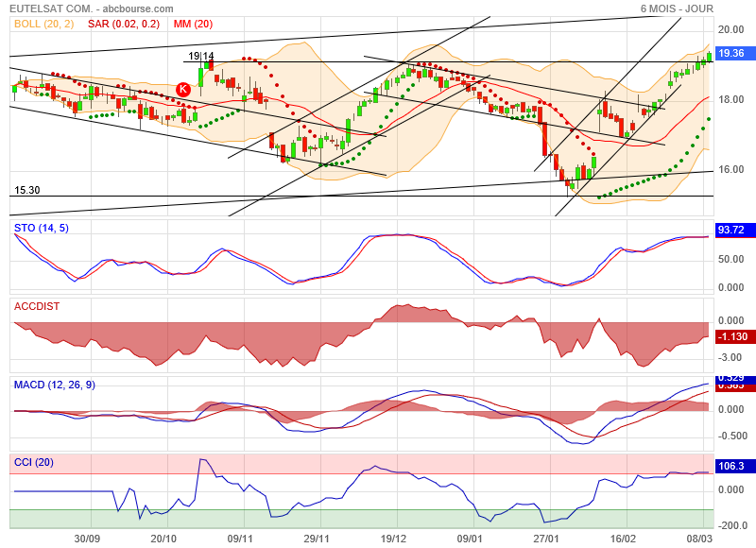Click the '09/11' date axis label
Image resolution: width=756 pixels, height=548 pixels.
[x=240, y=539]
